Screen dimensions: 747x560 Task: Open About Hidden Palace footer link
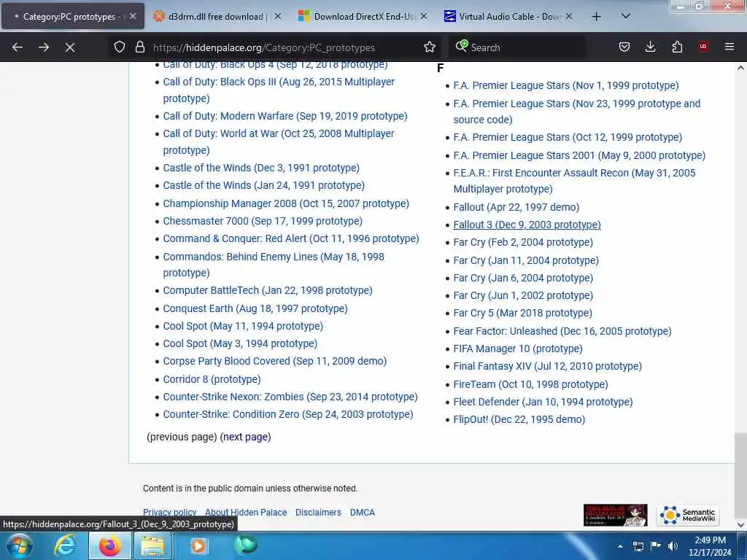point(246,513)
